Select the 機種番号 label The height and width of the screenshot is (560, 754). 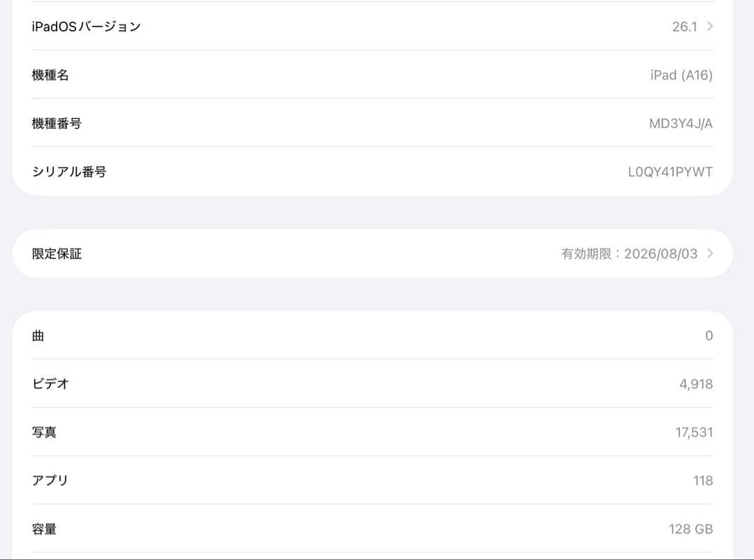(57, 123)
